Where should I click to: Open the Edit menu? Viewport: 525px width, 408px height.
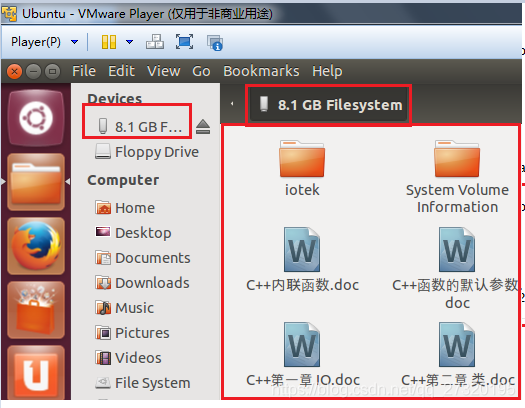[x=122, y=71]
